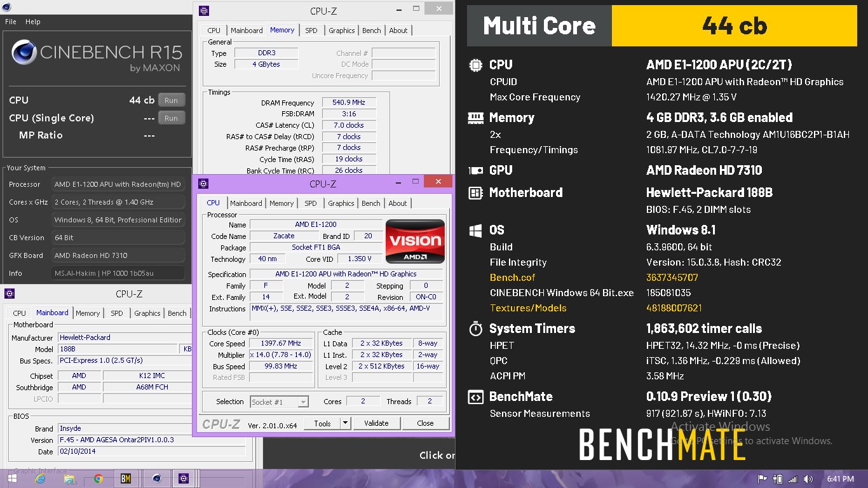
Task: Click the Code Name value Zacate
Action: (284, 236)
